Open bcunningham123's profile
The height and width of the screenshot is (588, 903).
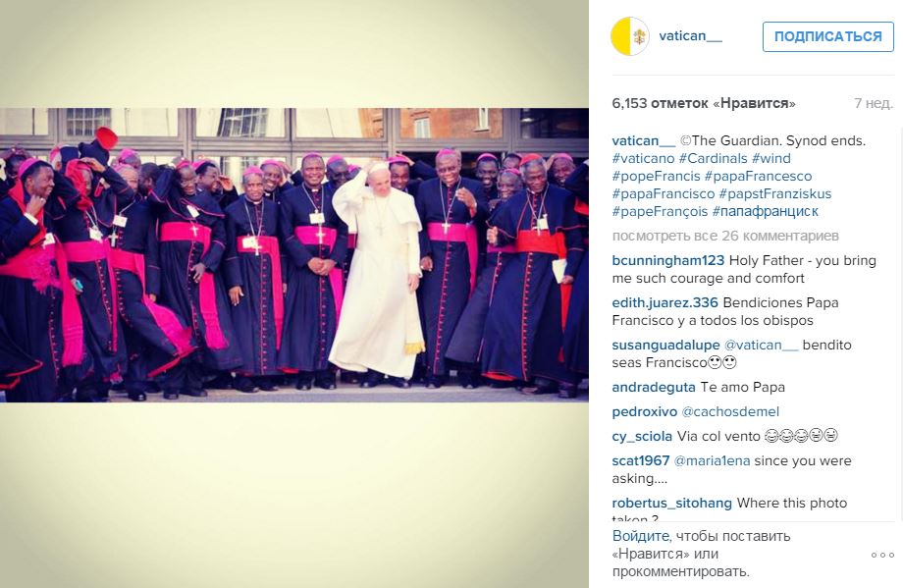[x=668, y=261]
